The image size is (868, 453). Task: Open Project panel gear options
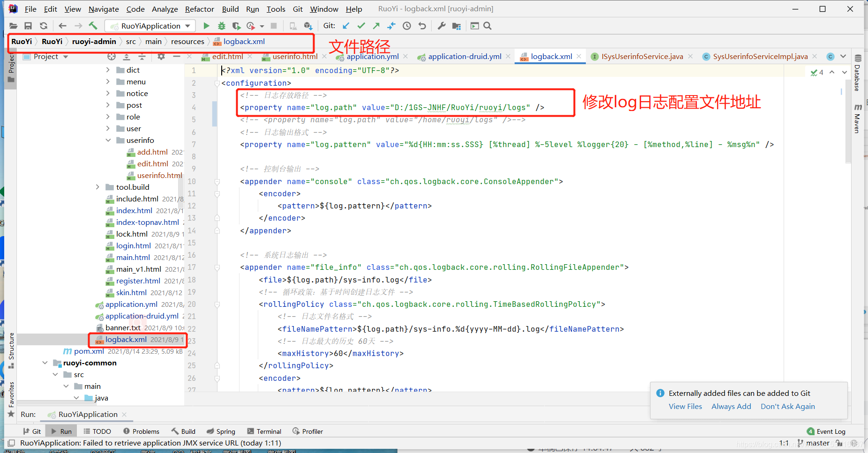coord(161,57)
